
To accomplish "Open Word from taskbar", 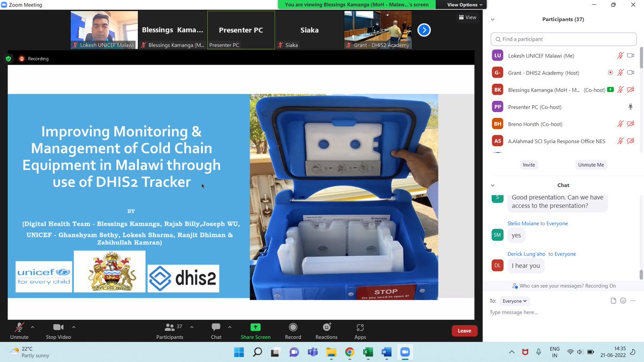I will pos(386,352).
